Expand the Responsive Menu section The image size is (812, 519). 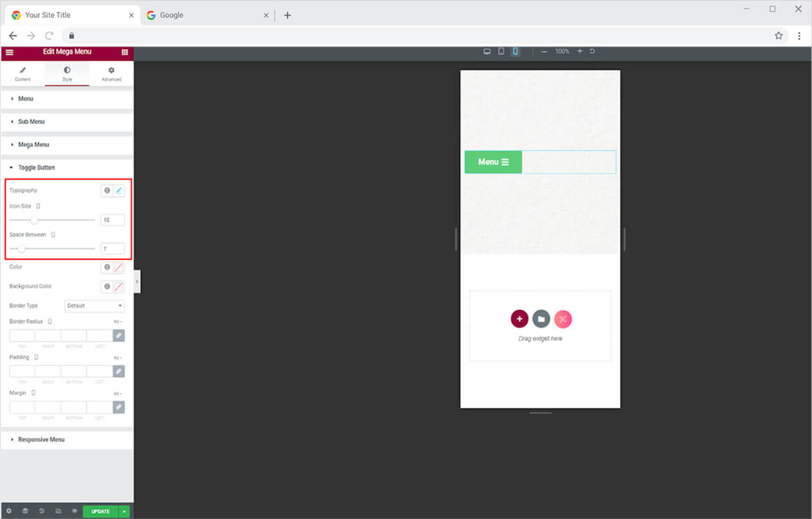(x=41, y=440)
